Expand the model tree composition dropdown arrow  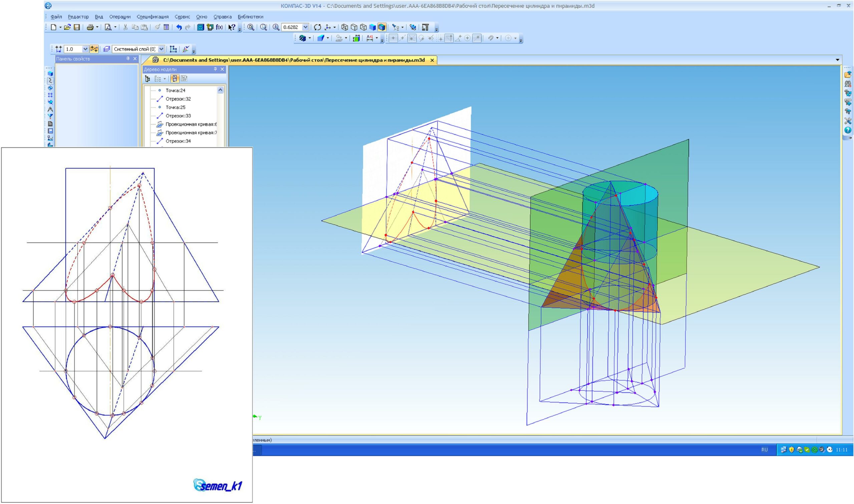(x=165, y=78)
